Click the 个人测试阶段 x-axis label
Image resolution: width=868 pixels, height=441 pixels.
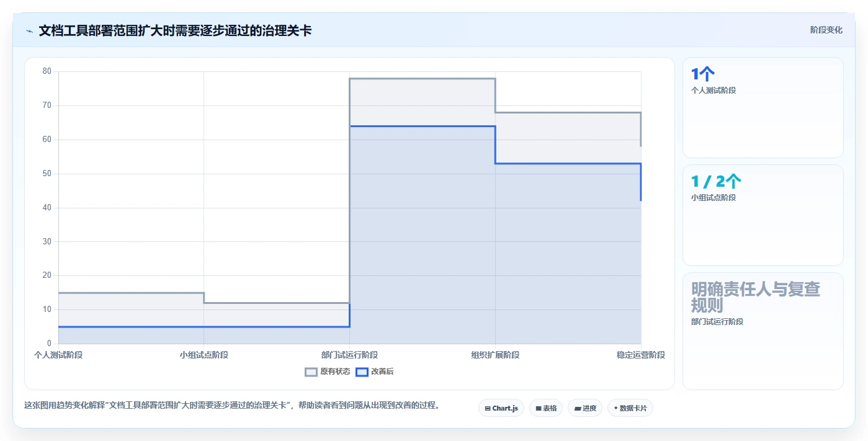(58, 355)
